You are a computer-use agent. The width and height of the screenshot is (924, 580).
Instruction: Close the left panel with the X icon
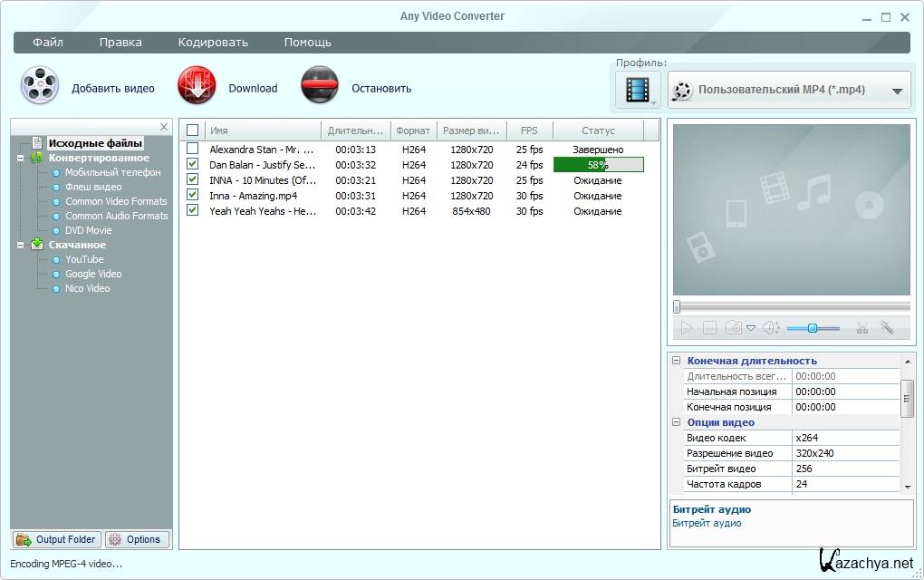point(164,127)
